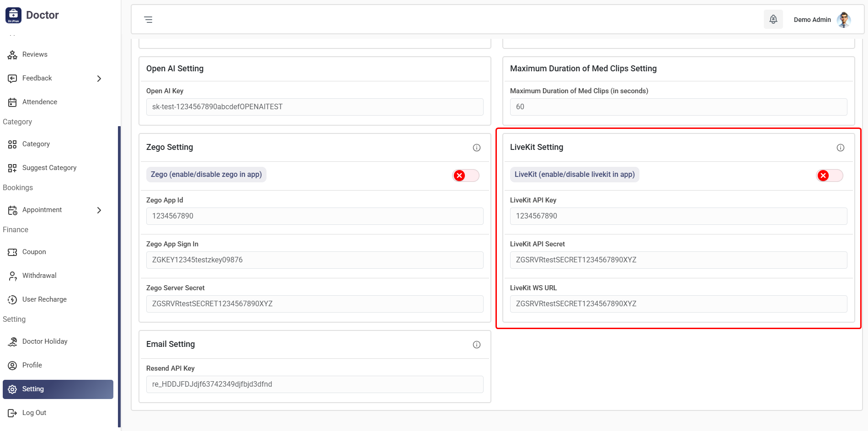Go to Doctor Holiday settings
Screen dimensions: 868x431
pos(45,341)
